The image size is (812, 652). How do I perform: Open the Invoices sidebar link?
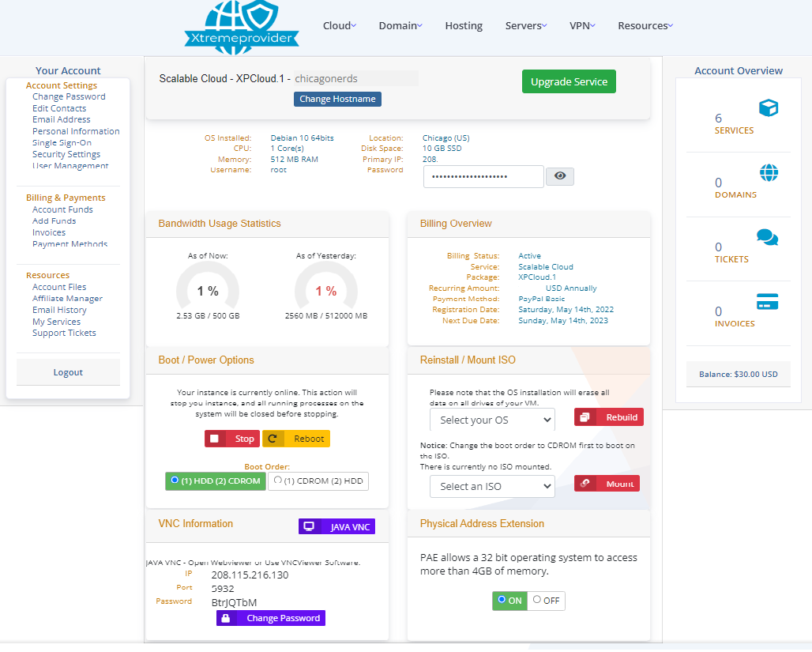click(49, 232)
